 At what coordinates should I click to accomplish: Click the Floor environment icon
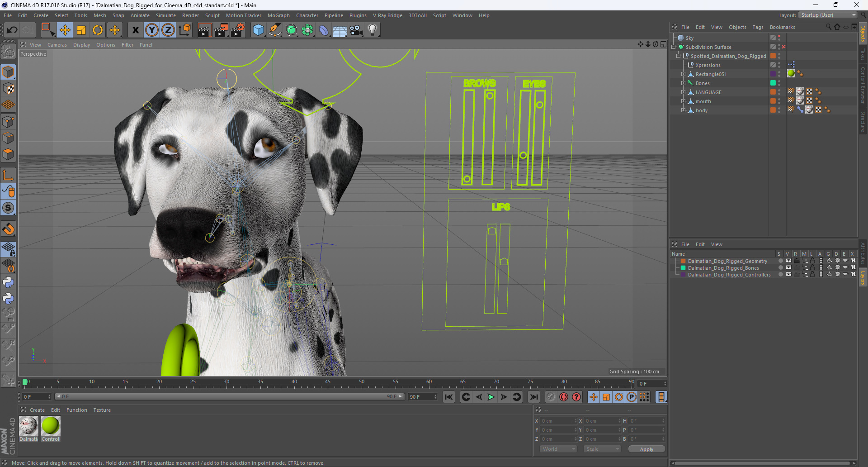(x=340, y=30)
